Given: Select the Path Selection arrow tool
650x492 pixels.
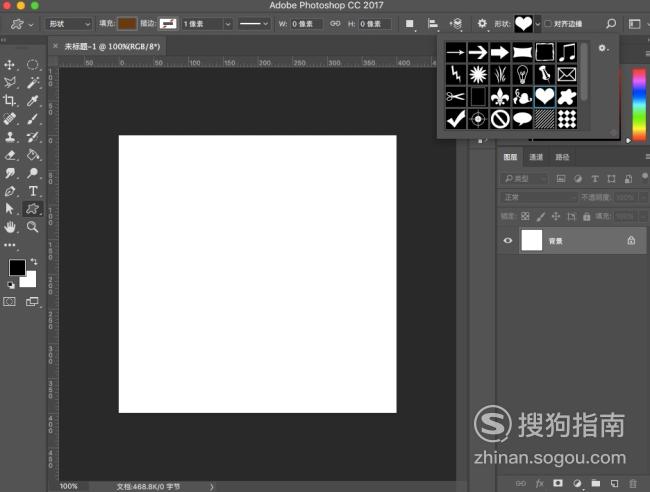Looking at the screenshot, I should [10, 208].
